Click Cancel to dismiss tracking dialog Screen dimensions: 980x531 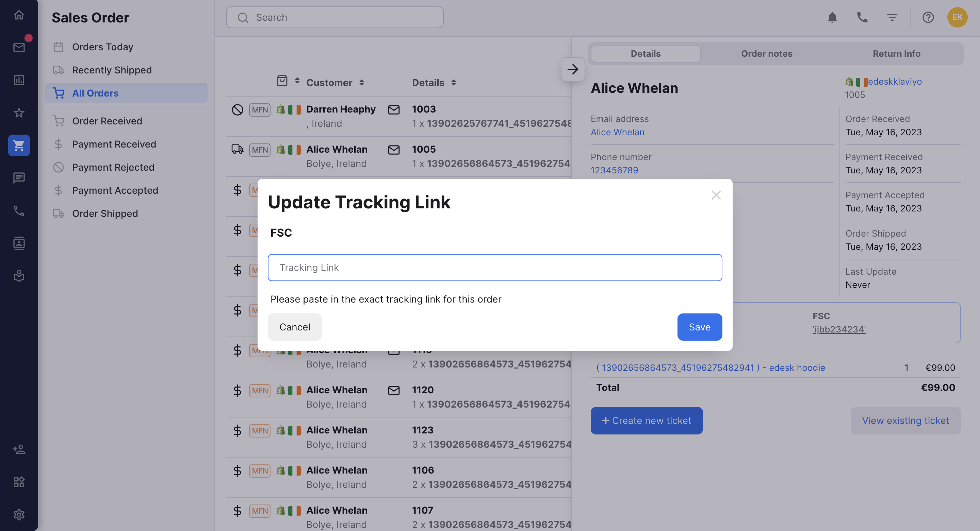point(294,327)
